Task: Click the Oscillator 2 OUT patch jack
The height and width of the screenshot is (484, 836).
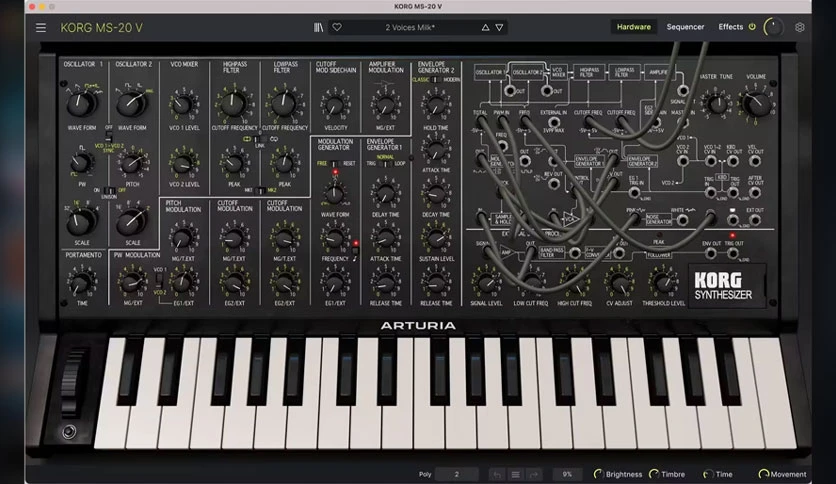Action: click(x=546, y=91)
